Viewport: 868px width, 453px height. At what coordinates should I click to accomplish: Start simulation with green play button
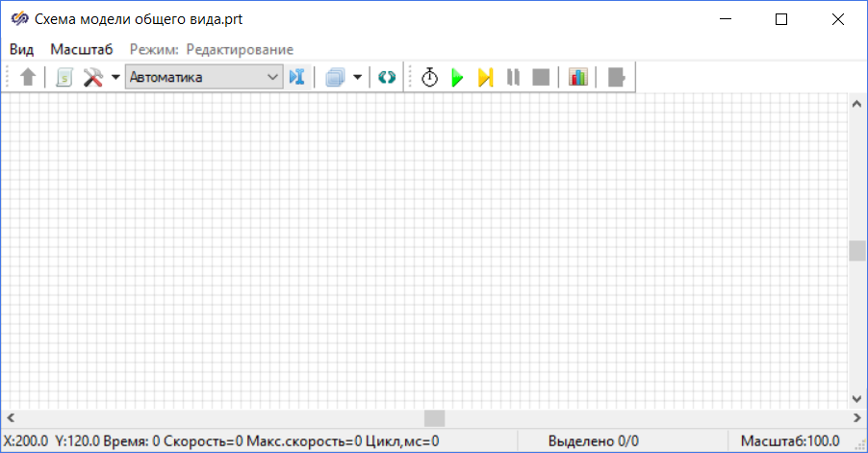tap(458, 78)
